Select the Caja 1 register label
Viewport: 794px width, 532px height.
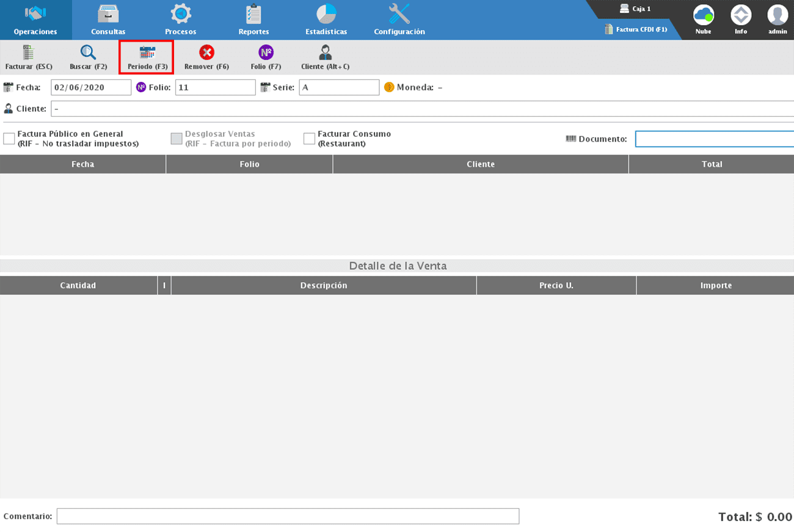635,9
